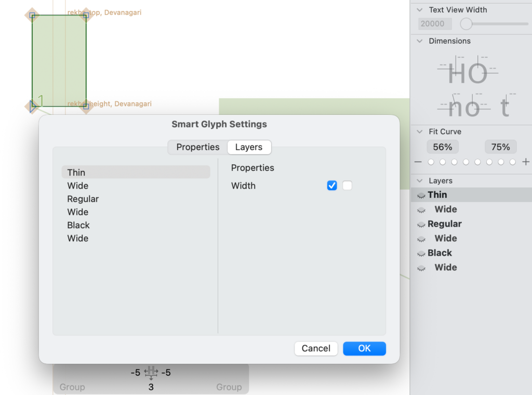Toggle eye icon of Black layer

point(421,254)
